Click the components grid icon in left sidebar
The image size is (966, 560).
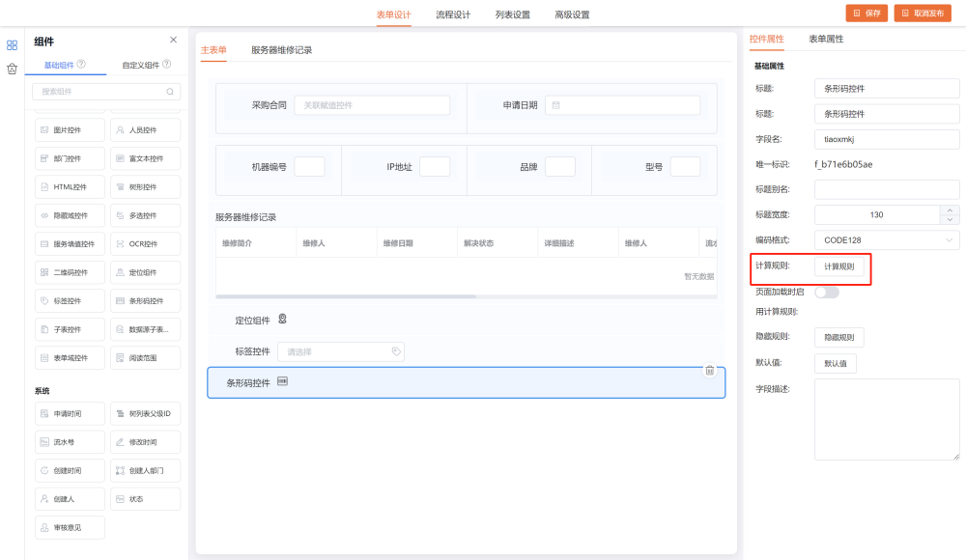click(x=12, y=44)
